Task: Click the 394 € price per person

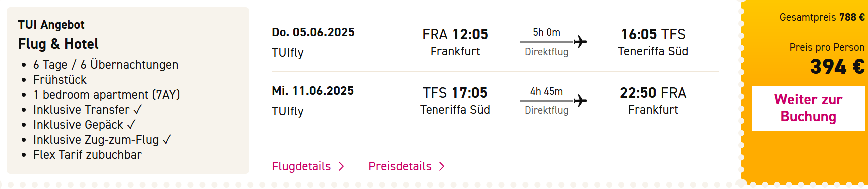Action: coord(837,67)
